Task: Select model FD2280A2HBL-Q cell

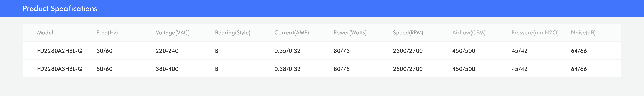Action: coord(60,51)
